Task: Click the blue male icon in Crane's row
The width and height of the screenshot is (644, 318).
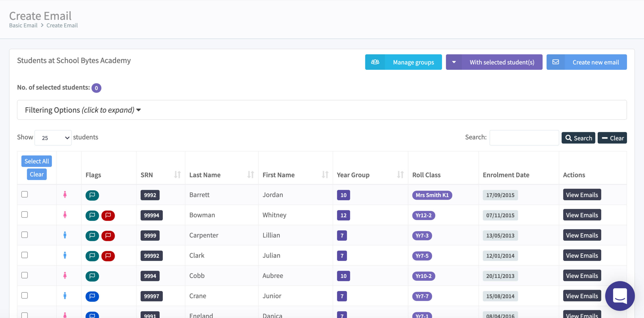Action: [65, 296]
